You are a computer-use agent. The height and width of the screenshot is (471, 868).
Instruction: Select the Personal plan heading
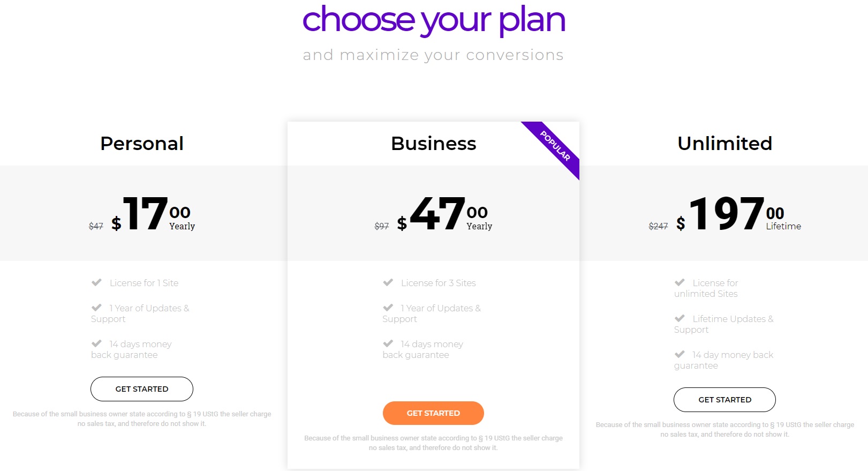point(142,144)
